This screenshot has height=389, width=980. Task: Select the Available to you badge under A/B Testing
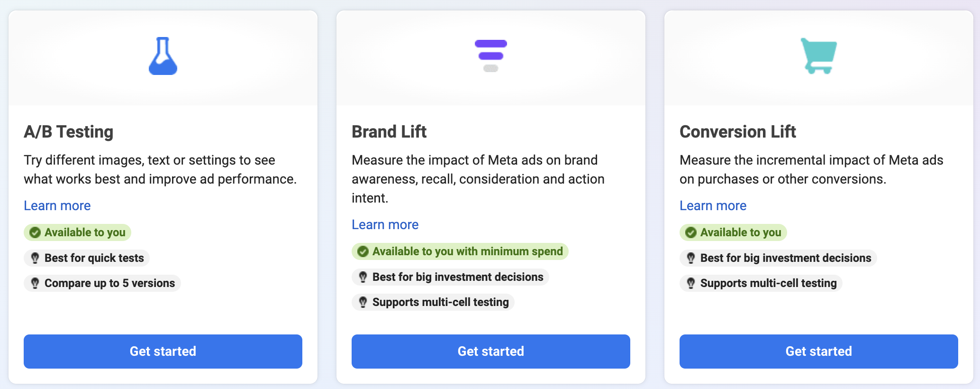click(77, 232)
